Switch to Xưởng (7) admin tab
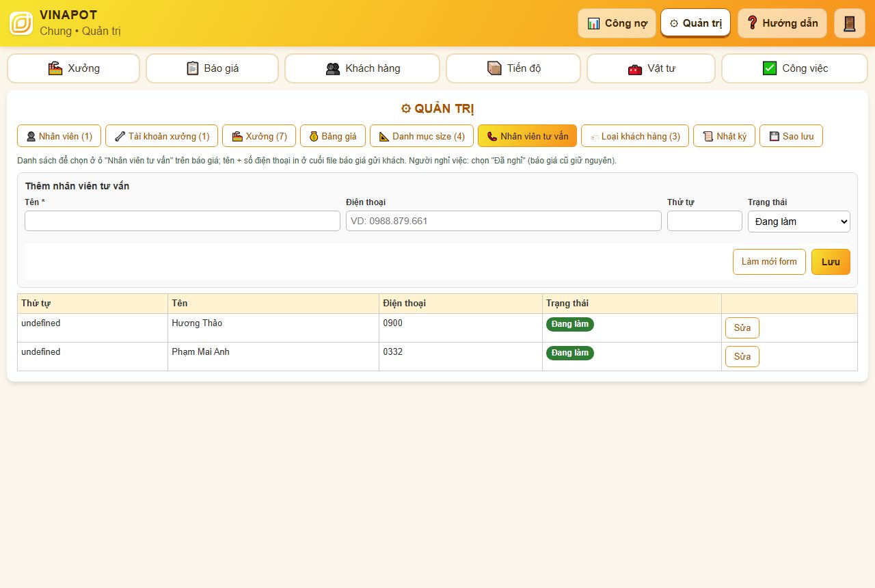The width and height of the screenshot is (875, 588). click(259, 136)
